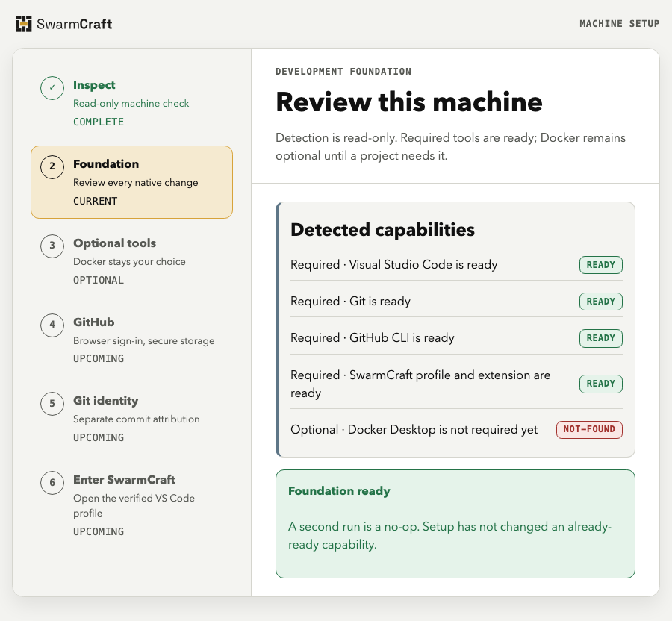Click the step 5 number circle
The image size is (672, 621).
click(x=52, y=404)
